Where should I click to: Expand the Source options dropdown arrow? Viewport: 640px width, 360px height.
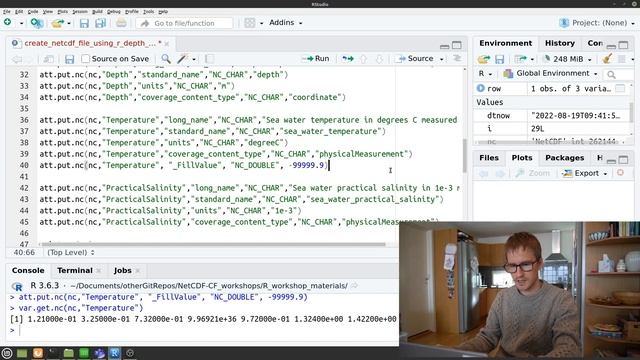(442, 59)
